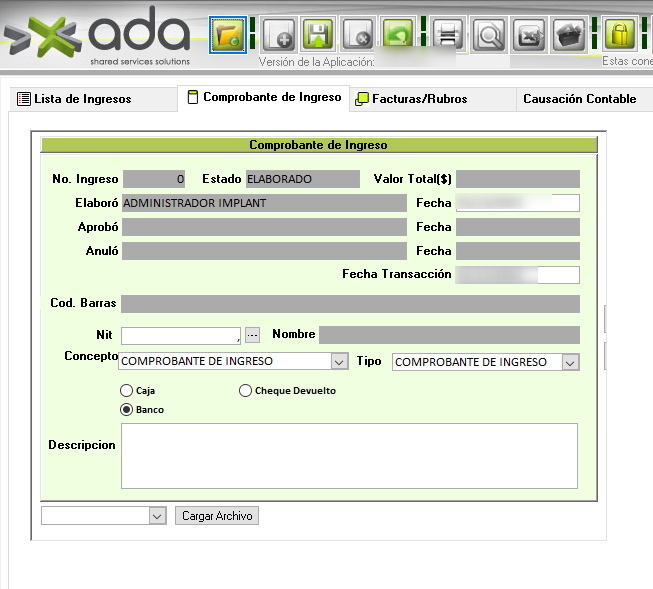This screenshot has height=589, width=653.
Task: Switch to the Lista de Ingresos tab
Action: [82, 99]
